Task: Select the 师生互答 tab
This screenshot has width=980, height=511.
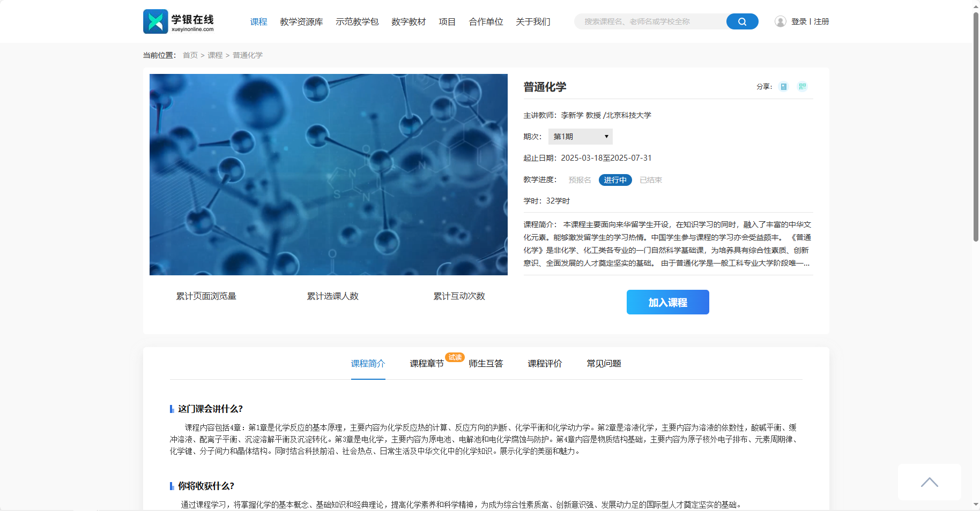Action: (486, 364)
